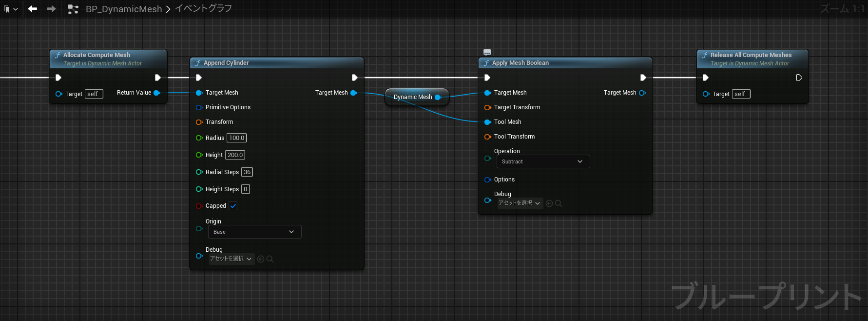
Task: Open Apply Mesh Boolean comment bubble
Action: [x=487, y=53]
